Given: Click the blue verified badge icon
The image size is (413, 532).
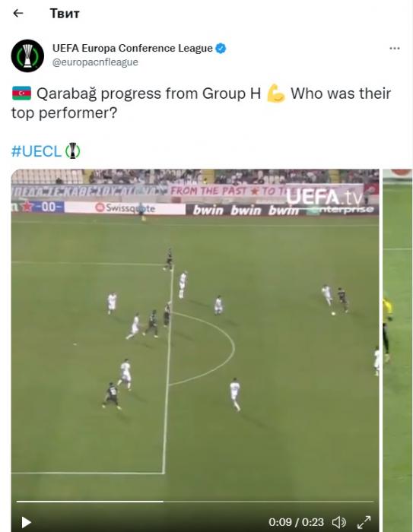Looking at the screenshot, I should [221, 48].
